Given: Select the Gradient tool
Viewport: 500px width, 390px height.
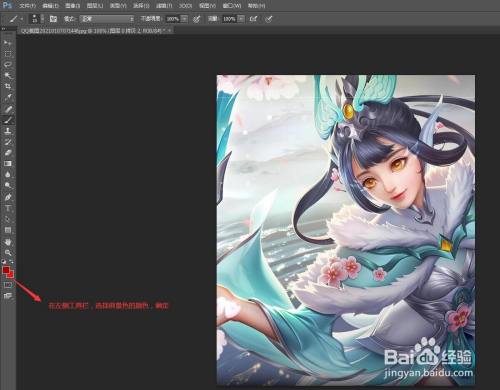Looking at the screenshot, I should [x=8, y=164].
